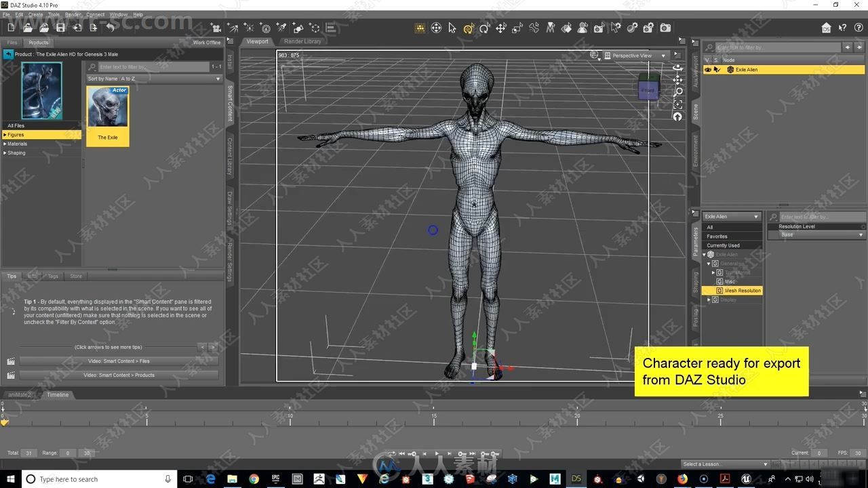Open the Base resolution level dropdown
868x488 pixels.
pyautogui.click(x=822, y=235)
